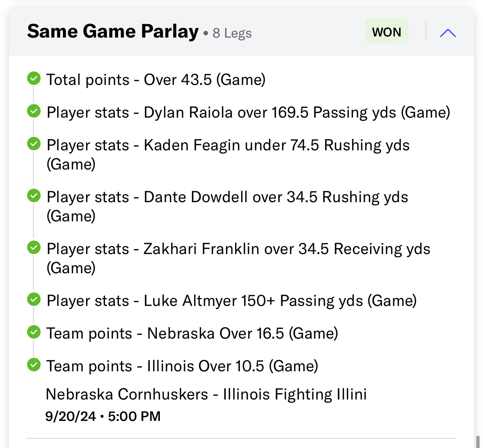Select the Dylan Raiola passing yds leg
483x448 pixels.
(x=248, y=112)
